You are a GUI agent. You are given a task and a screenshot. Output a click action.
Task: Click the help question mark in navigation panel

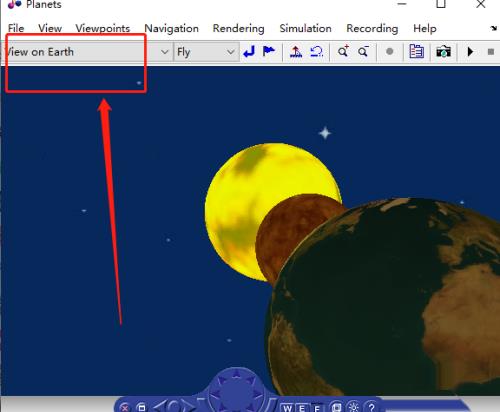click(x=371, y=407)
